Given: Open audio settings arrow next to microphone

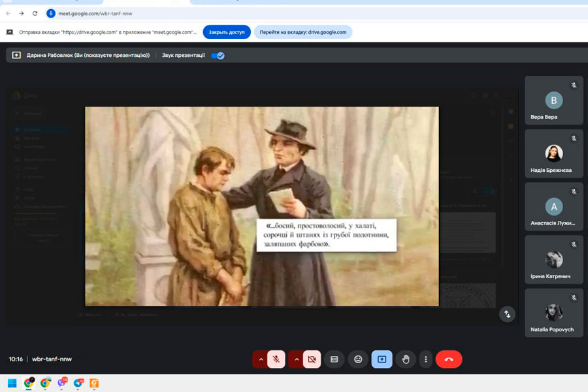Looking at the screenshot, I should (261, 359).
